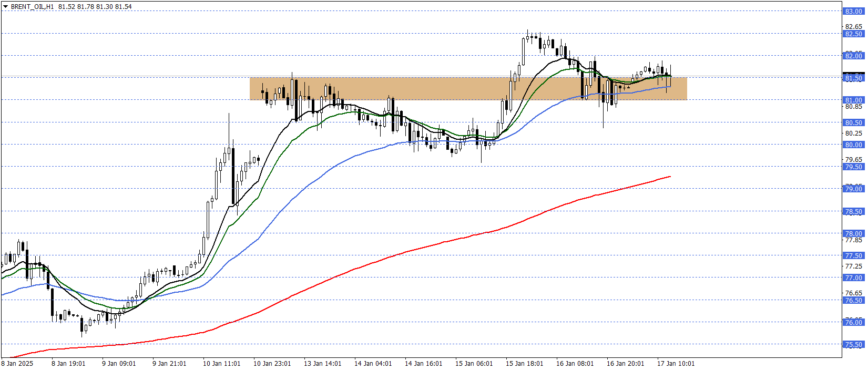Screen dimensions: 868x370
Task: Click the 14 Jan 04:01 time label
Action: point(373,364)
